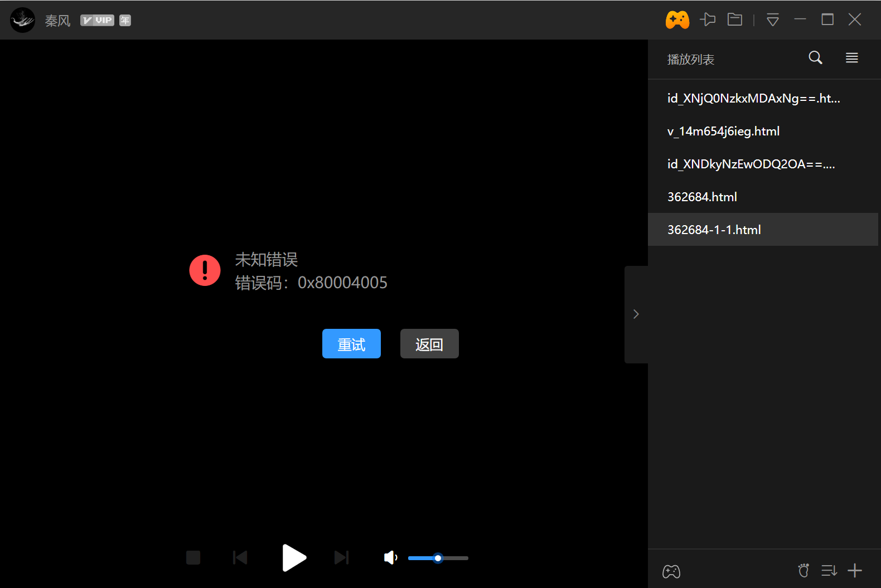Open playlist list-view menu icon
Screen dimensions: 881x588
click(x=851, y=58)
